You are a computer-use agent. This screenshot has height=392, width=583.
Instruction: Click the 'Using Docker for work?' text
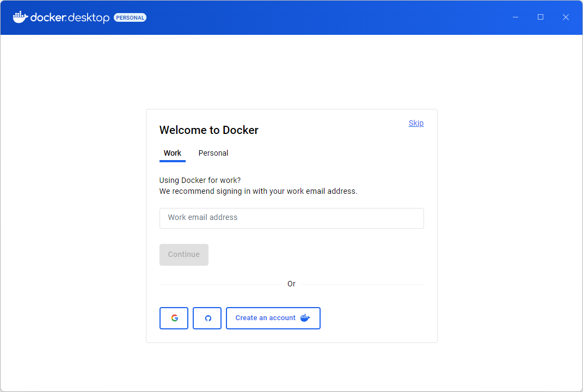[x=200, y=180]
